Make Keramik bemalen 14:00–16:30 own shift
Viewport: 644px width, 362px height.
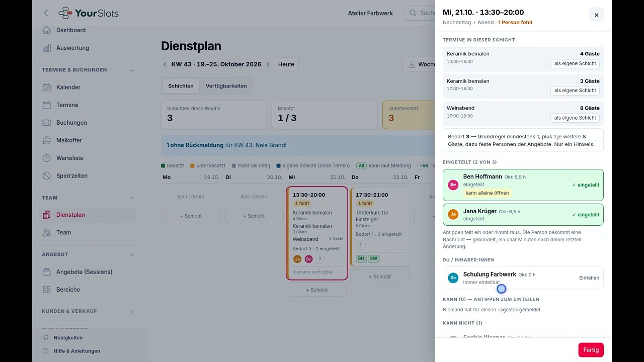click(x=575, y=63)
